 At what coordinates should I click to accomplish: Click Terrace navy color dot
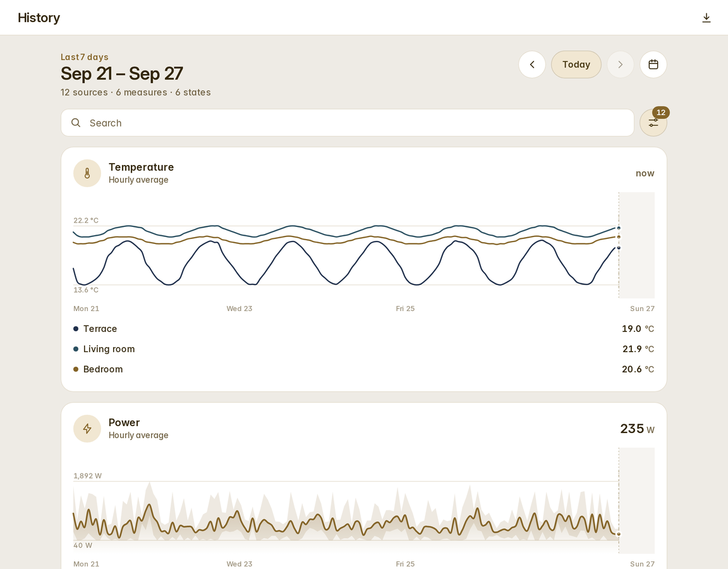(x=76, y=329)
